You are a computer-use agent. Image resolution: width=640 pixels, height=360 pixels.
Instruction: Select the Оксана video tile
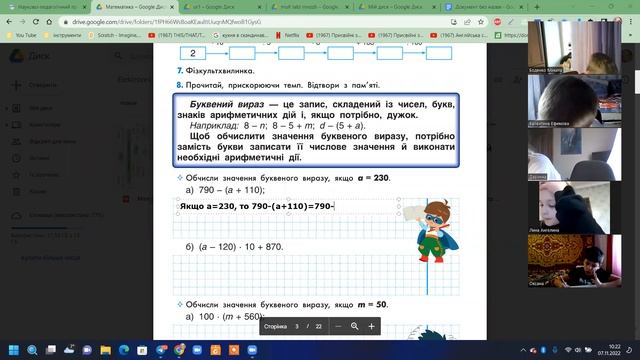(575, 261)
